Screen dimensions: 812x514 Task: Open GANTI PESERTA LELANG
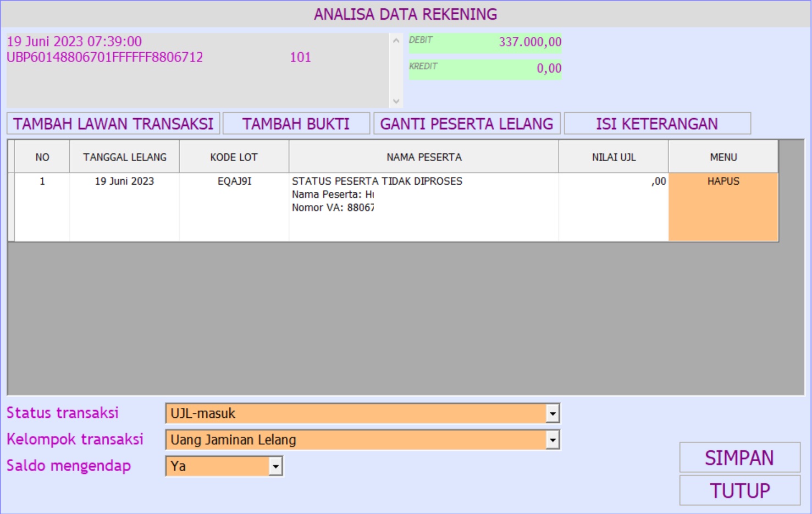[x=467, y=124]
